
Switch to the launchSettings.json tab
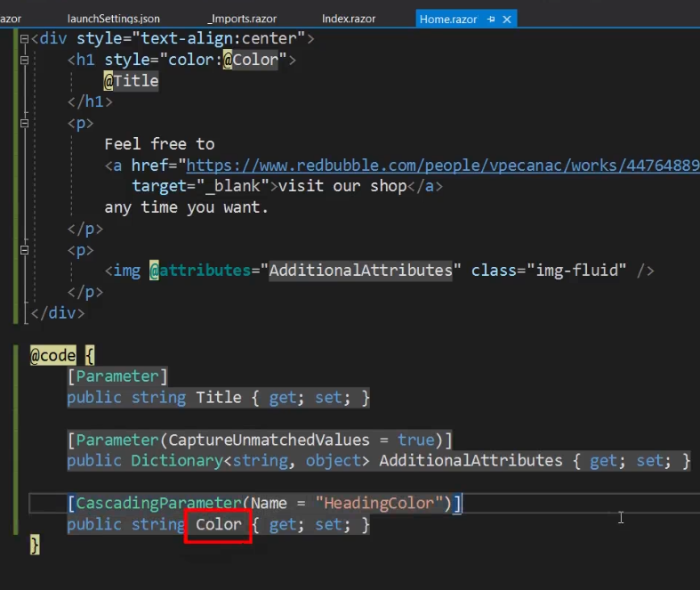113,19
